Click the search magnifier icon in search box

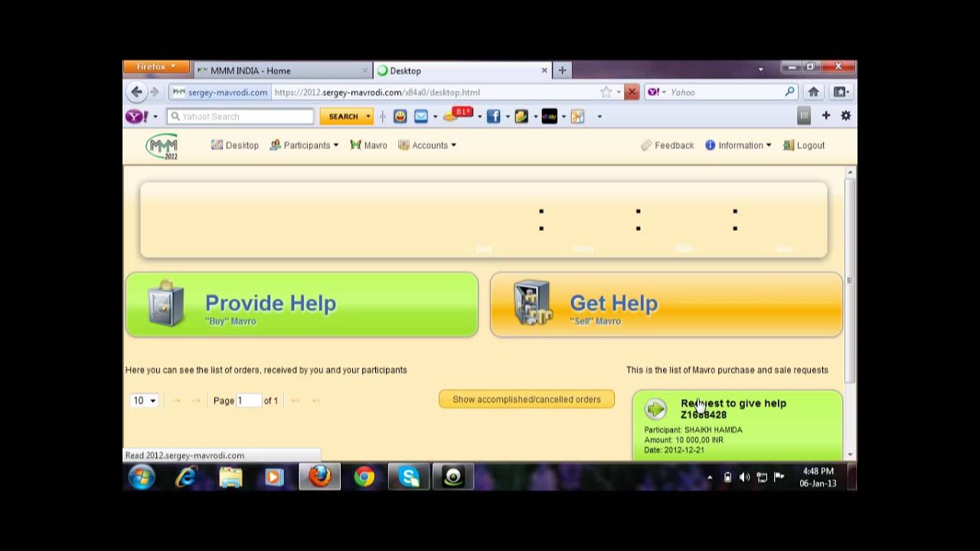790,92
